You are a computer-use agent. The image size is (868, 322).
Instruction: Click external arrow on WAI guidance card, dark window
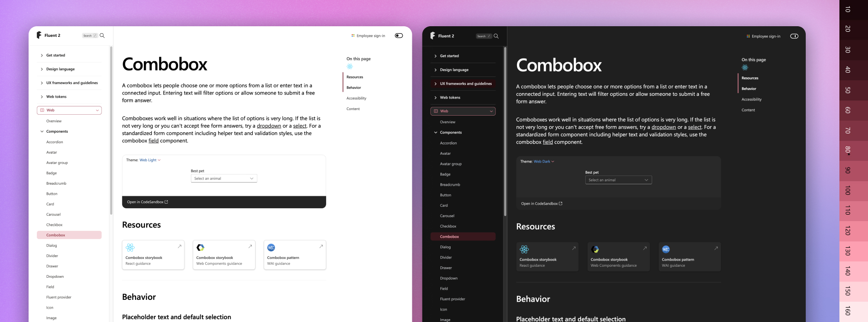716,248
